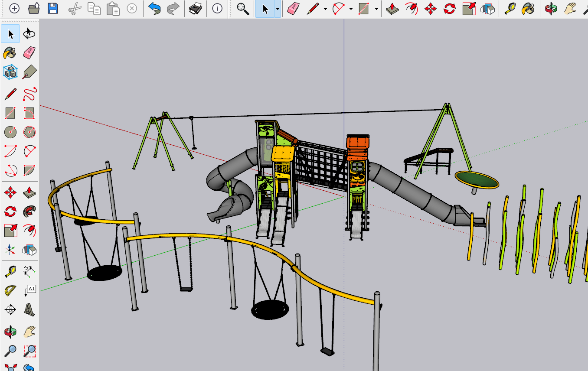Pick the Arc tool in the top toolbar

[338, 9]
